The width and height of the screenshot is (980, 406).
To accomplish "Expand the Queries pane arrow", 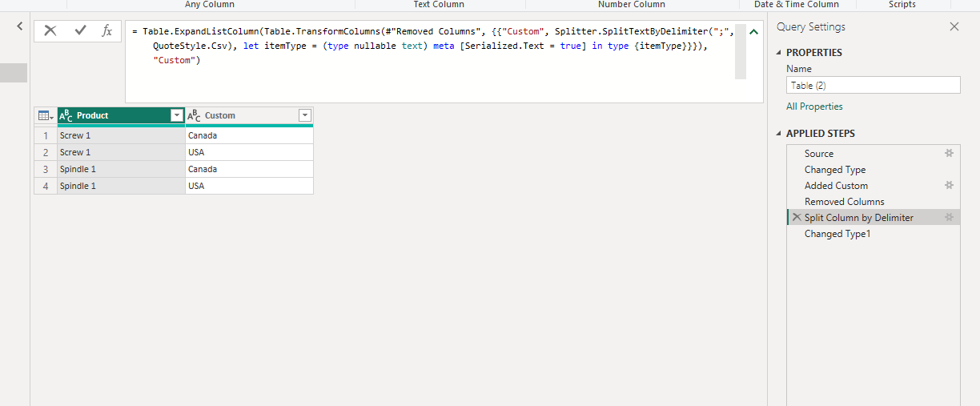I will (20, 26).
